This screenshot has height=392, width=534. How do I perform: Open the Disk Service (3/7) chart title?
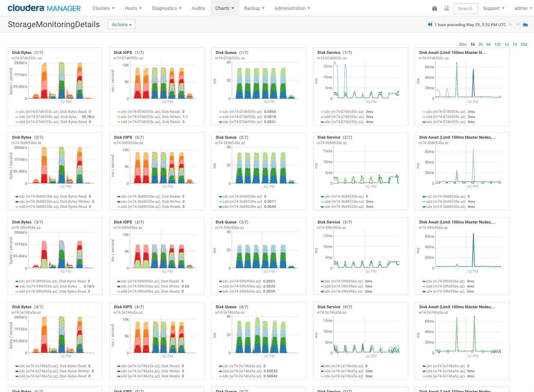point(328,222)
